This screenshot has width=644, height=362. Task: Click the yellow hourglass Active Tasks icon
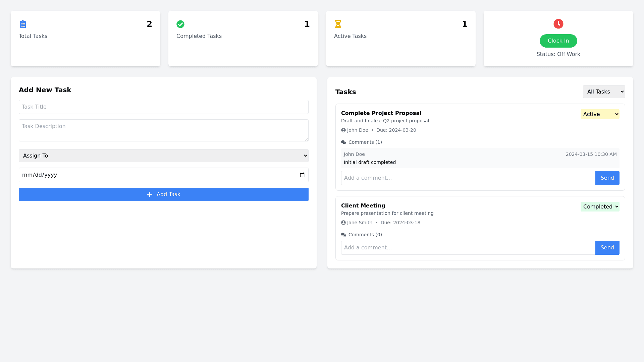coord(338,24)
